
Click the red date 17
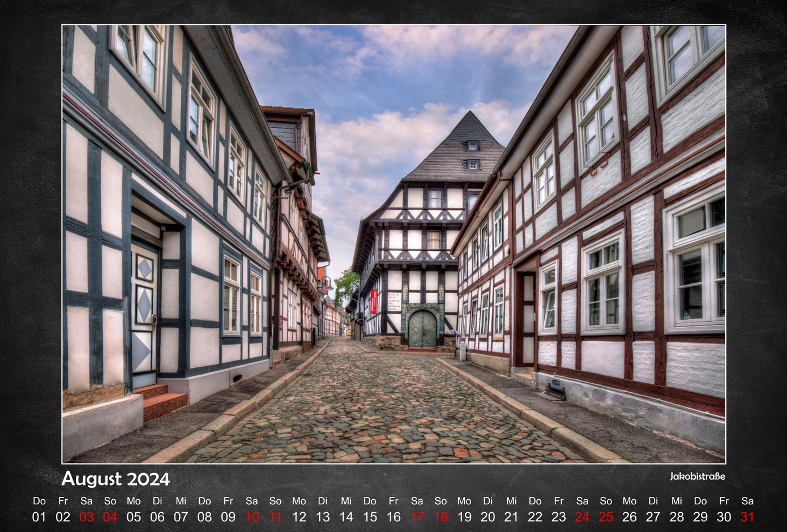417,517
